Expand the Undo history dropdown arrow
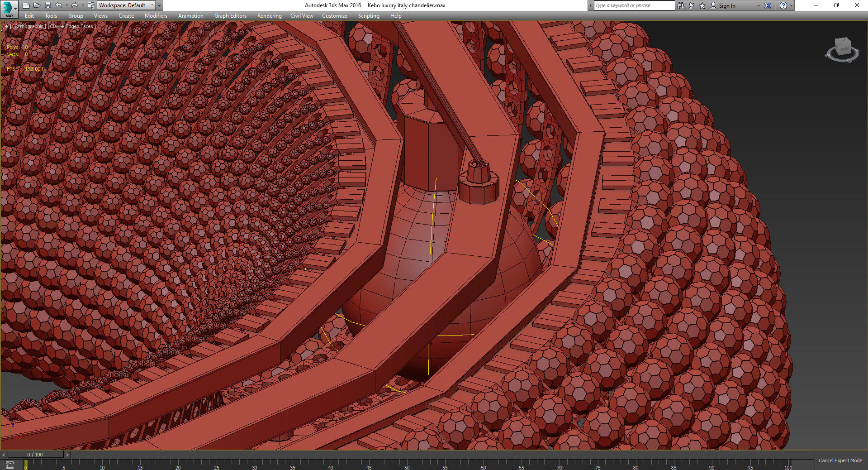This screenshot has height=470, width=868. click(66, 5)
